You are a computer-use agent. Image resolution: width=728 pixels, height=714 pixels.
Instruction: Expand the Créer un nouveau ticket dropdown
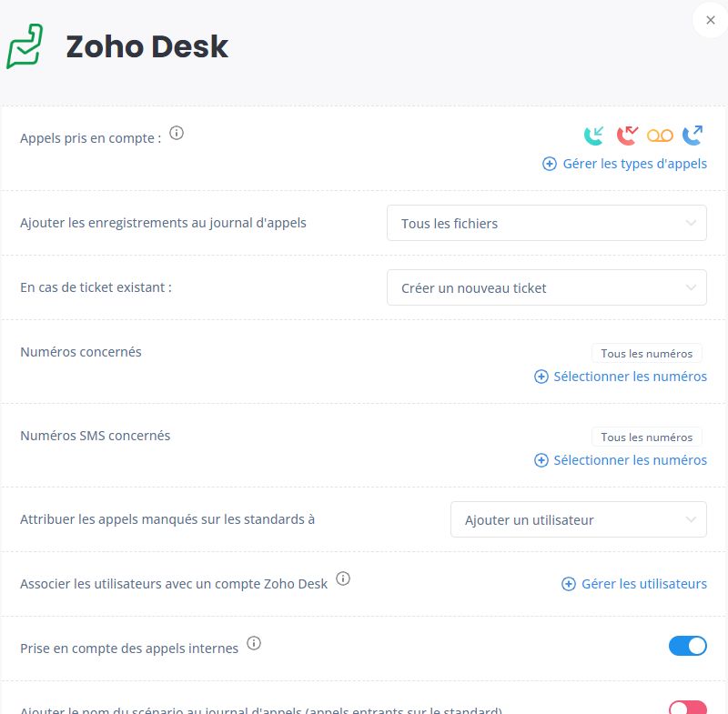(547, 287)
